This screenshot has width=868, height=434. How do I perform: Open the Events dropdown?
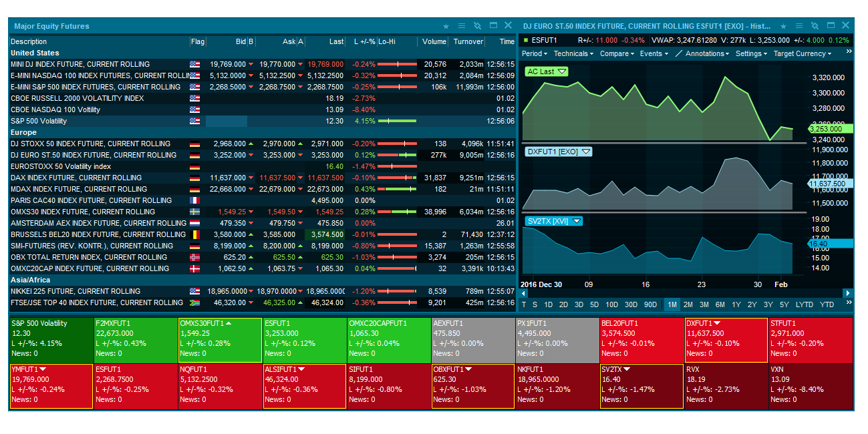[654, 53]
